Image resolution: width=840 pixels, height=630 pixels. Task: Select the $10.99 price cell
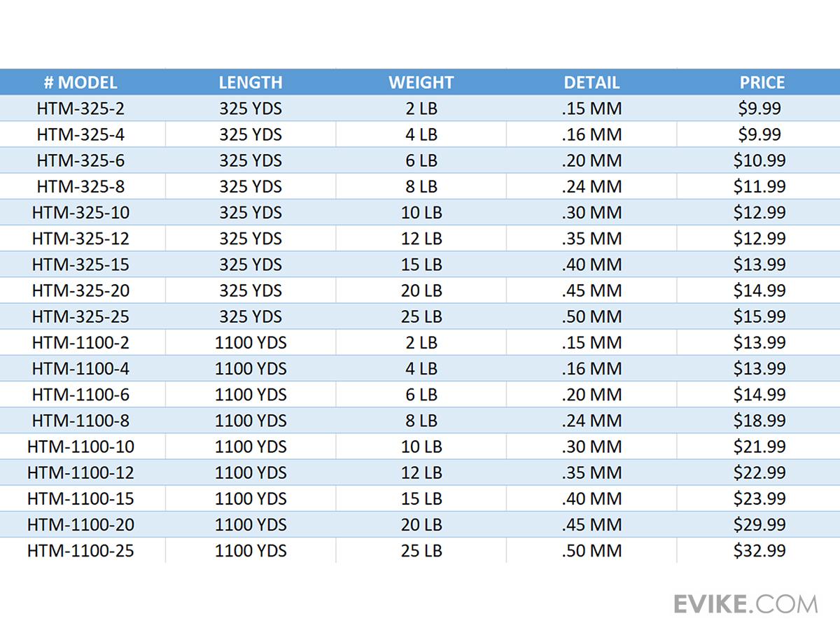(x=759, y=160)
